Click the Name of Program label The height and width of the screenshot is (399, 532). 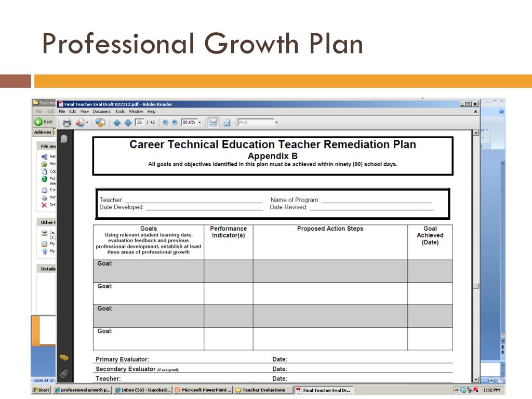coord(295,200)
